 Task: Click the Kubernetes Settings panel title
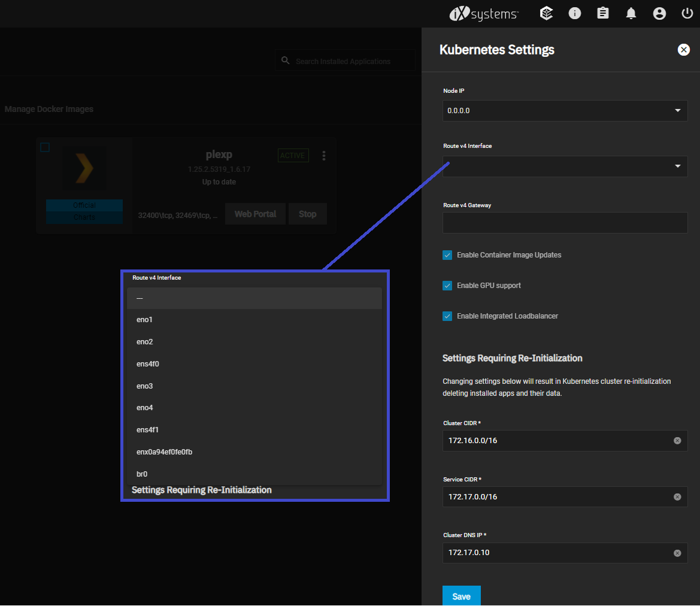click(x=496, y=50)
